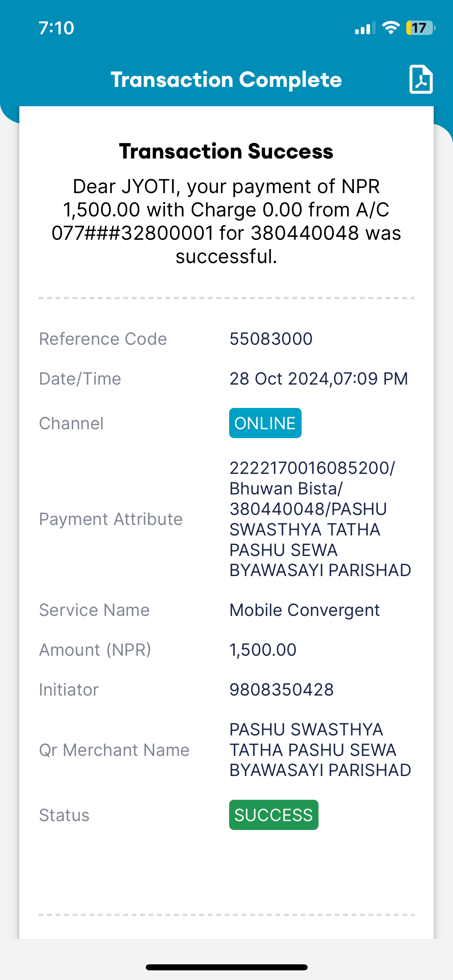Tap the Wi-Fi status icon
The width and height of the screenshot is (453, 980).
click(x=391, y=28)
